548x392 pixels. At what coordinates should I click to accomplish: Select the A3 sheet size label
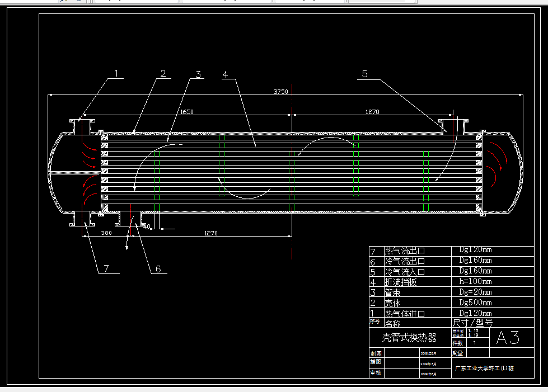[508, 338]
